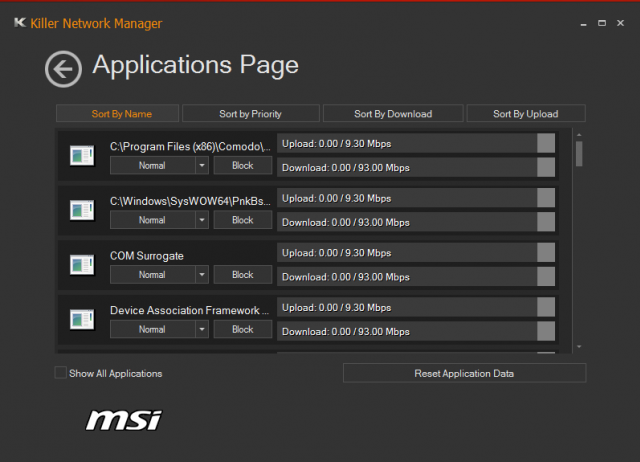Viewport: 640px width, 462px height.
Task: Select Normal priority box for COM Surrogate
Action: [153, 275]
